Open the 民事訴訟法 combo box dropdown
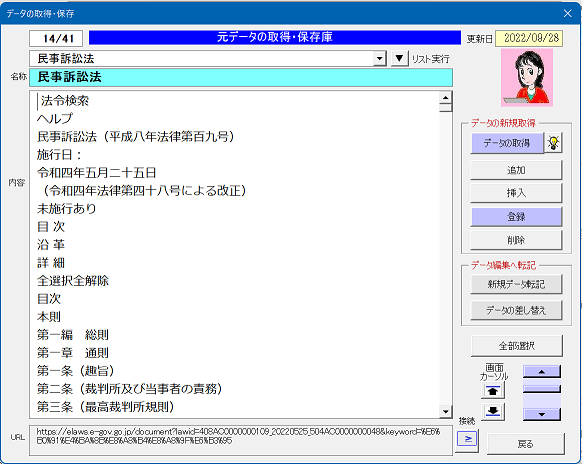 pyautogui.click(x=379, y=59)
